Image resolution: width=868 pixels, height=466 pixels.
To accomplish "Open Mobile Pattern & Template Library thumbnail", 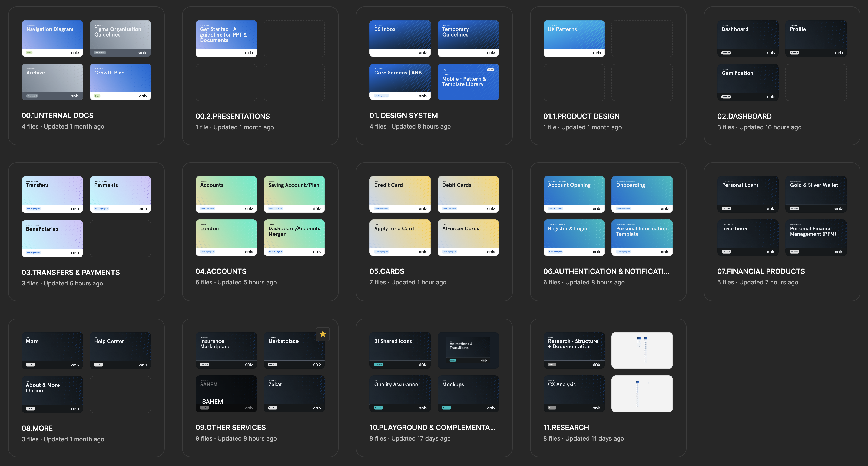I will pyautogui.click(x=468, y=82).
